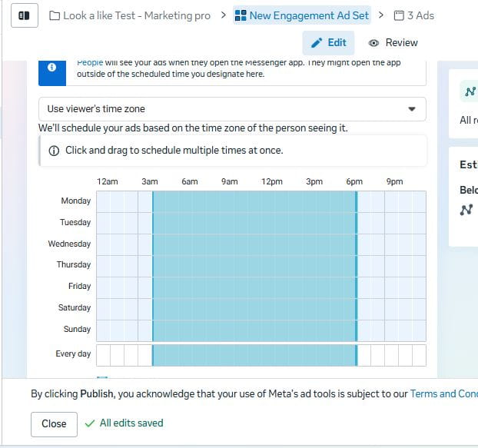Click the dark graph icon below Est

466,210
